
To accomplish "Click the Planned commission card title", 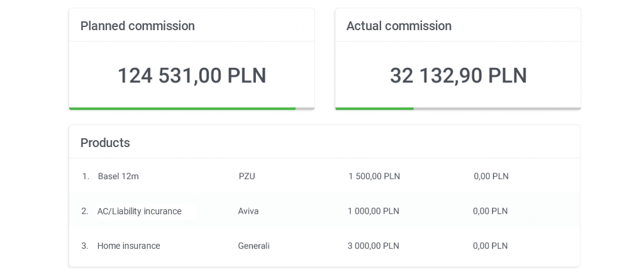I will (x=137, y=26).
